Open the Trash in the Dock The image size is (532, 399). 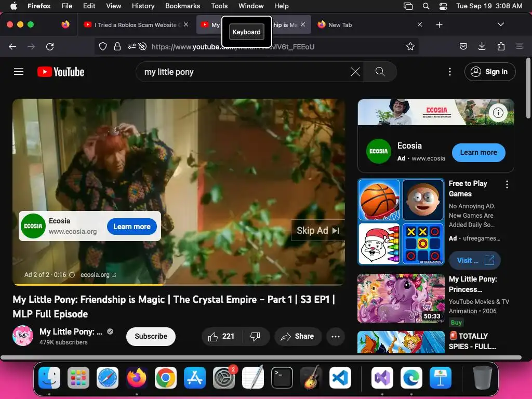click(483, 377)
